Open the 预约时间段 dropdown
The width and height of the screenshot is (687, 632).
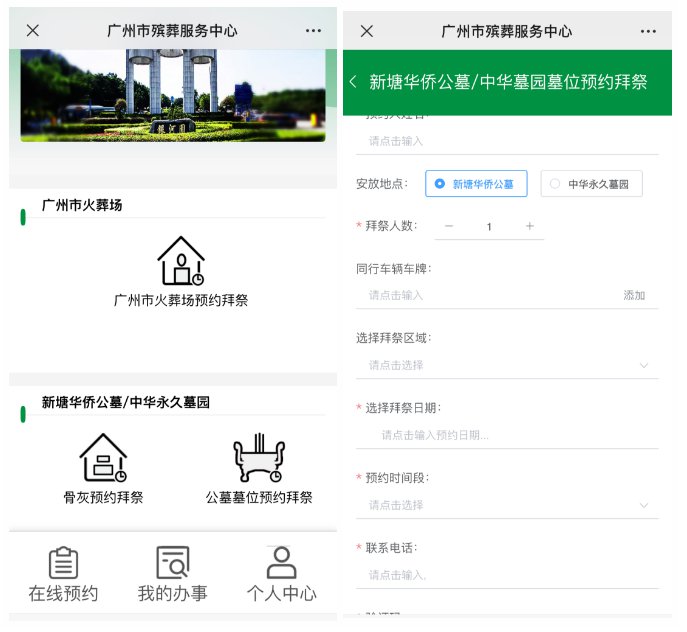(507, 505)
